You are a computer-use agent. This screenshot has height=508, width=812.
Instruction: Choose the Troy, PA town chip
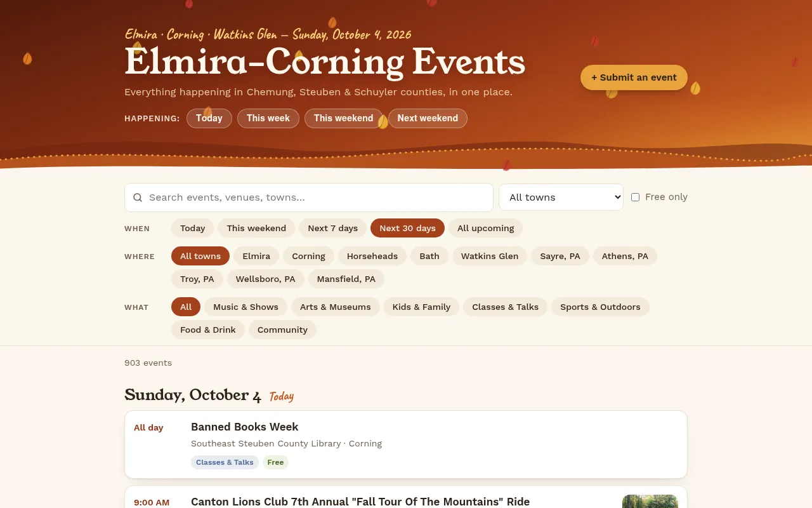[197, 279]
